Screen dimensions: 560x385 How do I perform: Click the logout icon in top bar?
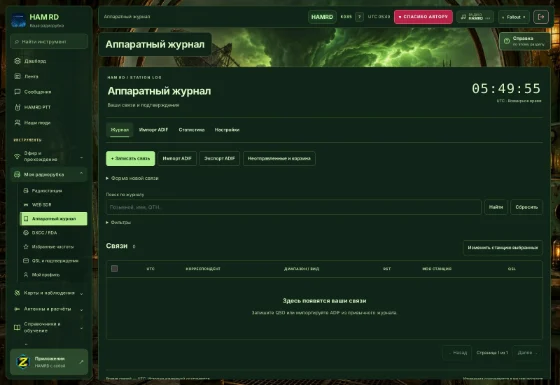coord(541,17)
